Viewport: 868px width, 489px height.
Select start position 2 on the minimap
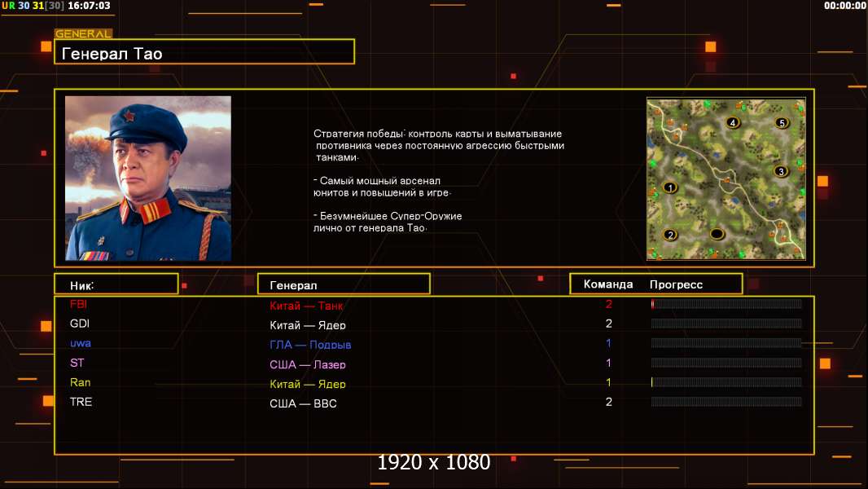click(670, 235)
